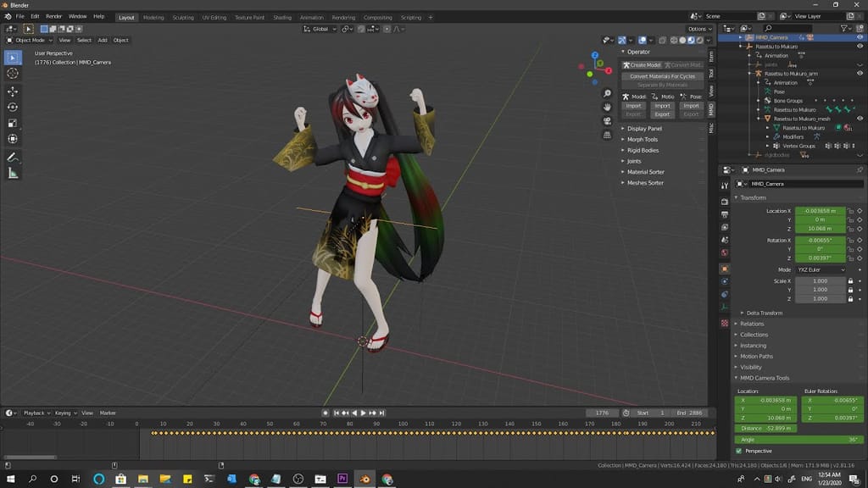Select the Move tool in the viewport toolbar

(x=12, y=91)
